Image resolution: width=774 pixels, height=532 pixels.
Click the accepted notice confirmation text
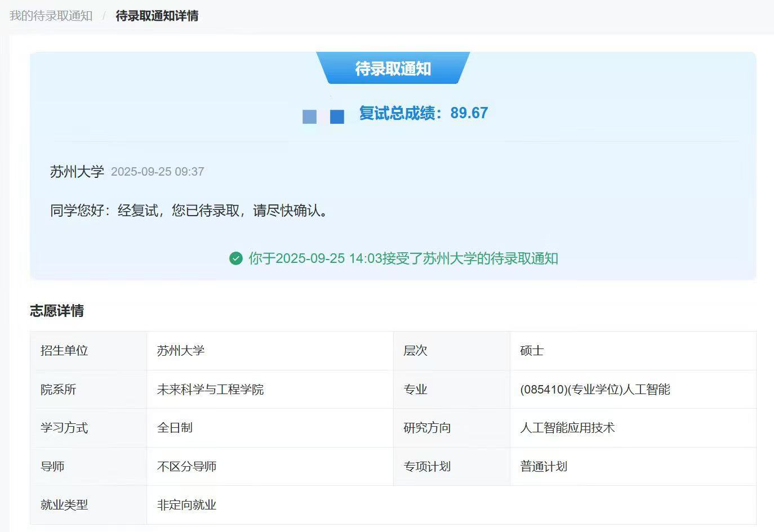403,258
